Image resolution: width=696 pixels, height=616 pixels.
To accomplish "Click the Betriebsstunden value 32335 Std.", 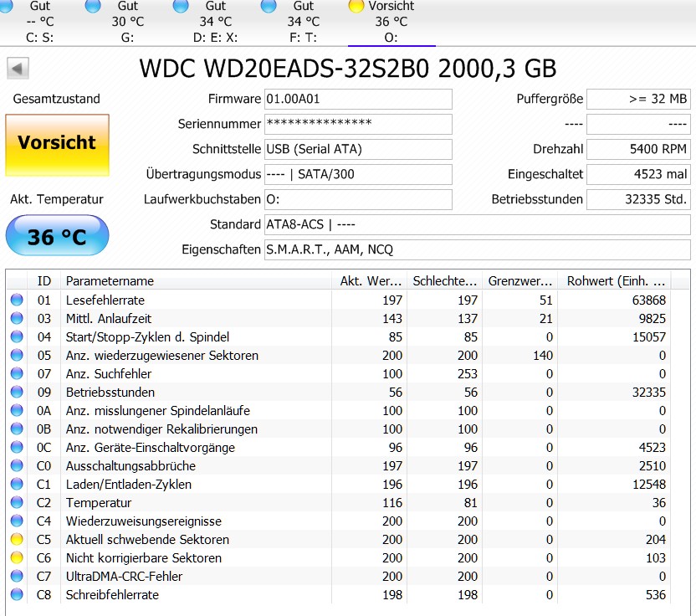I will click(x=638, y=199).
